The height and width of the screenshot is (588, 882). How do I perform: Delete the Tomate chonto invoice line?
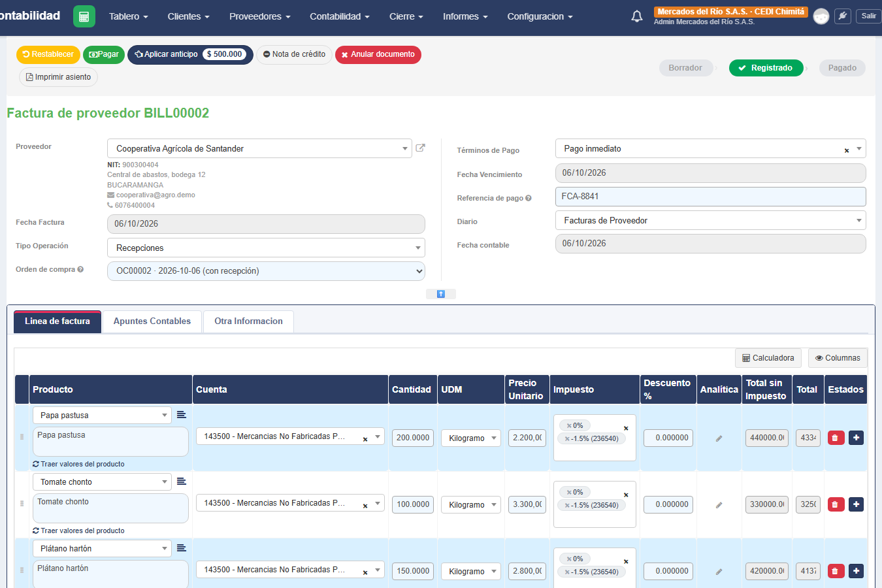836,504
